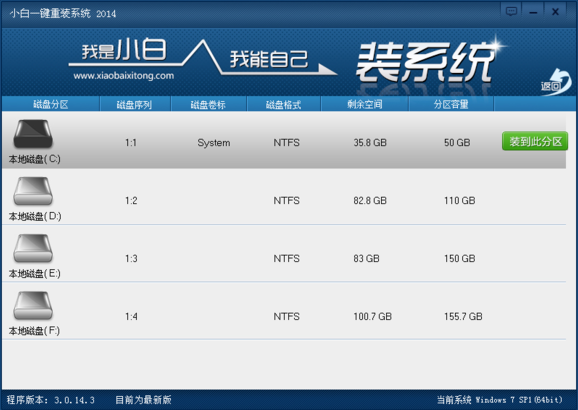This screenshot has width=578, height=410.
Task: Click the System volume label in C: row
Action: pyautogui.click(x=214, y=143)
